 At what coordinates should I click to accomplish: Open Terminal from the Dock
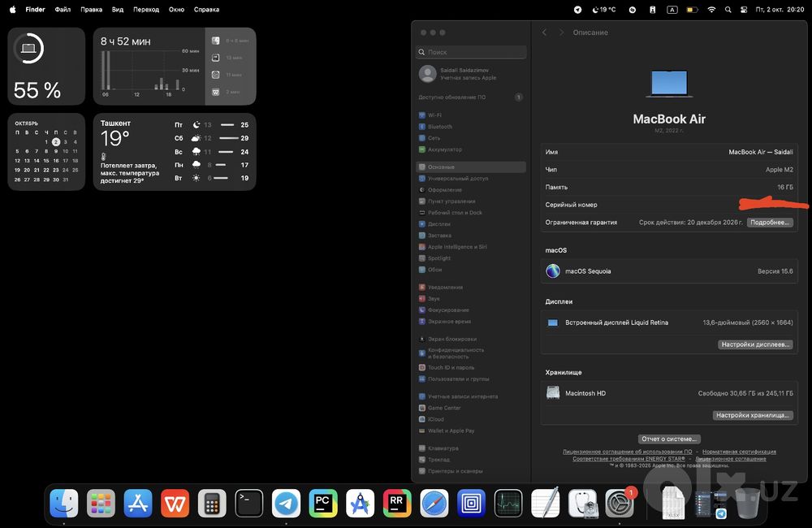[x=249, y=503]
